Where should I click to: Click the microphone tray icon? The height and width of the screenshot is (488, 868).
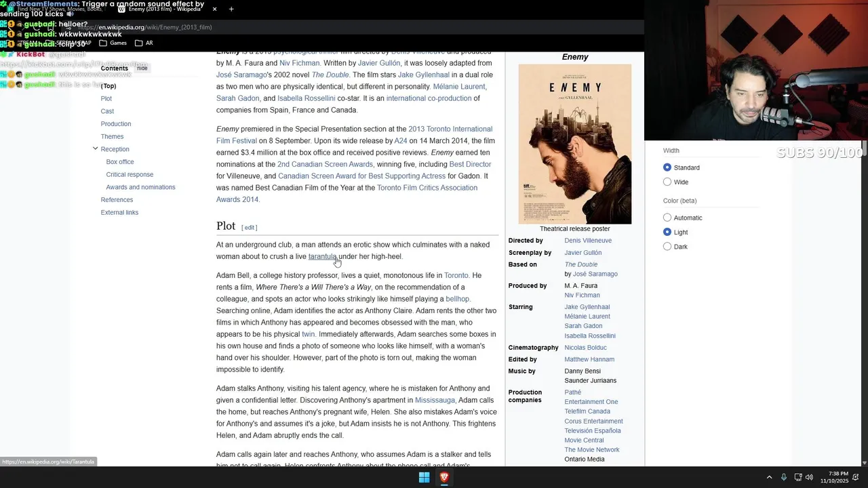pyautogui.click(x=784, y=478)
